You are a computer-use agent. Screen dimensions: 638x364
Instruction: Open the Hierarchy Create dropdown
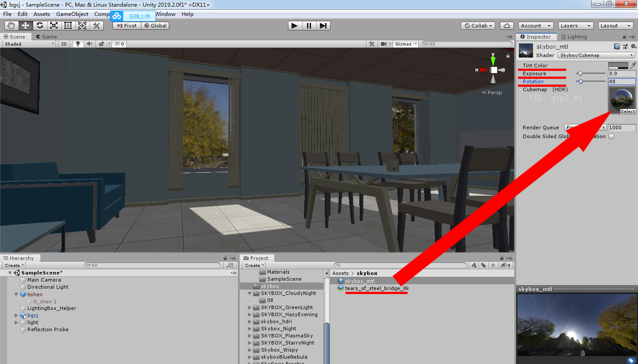14,265
